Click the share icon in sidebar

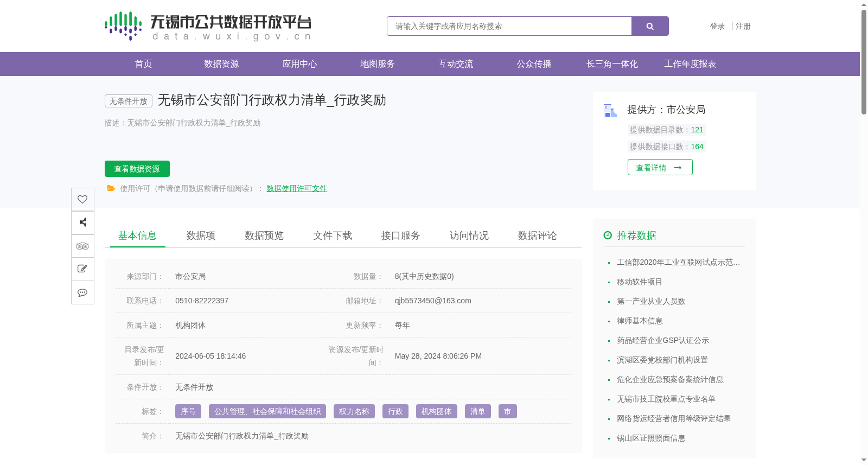pos(82,222)
